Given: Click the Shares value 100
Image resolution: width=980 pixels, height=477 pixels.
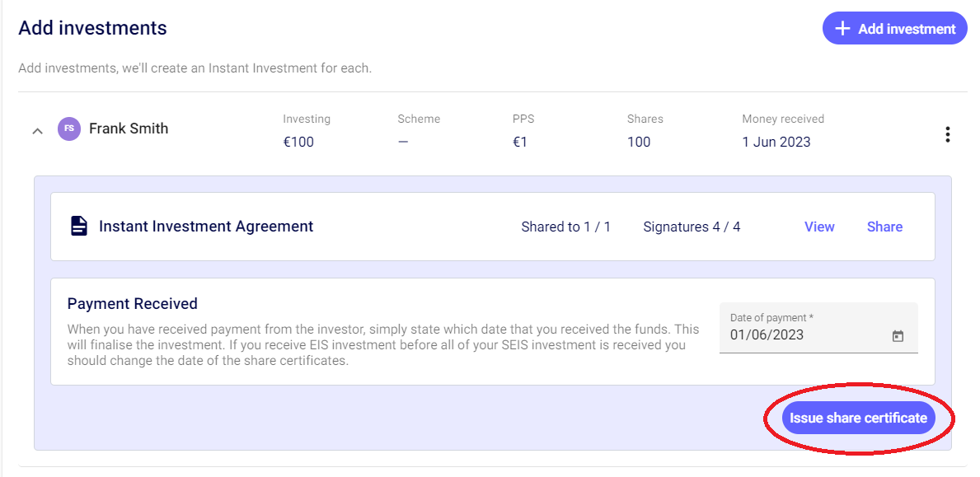Looking at the screenshot, I should pos(639,142).
